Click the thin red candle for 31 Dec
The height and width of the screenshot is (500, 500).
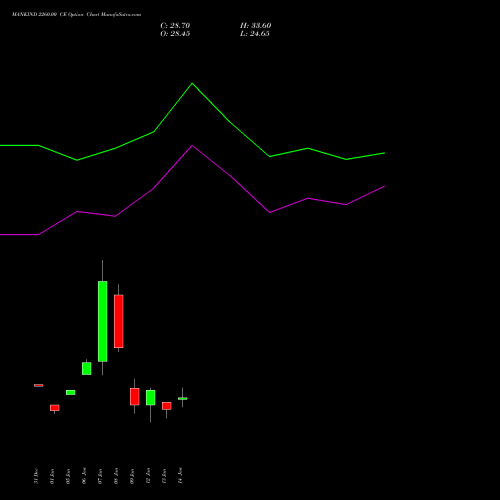pyautogui.click(x=39, y=386)
